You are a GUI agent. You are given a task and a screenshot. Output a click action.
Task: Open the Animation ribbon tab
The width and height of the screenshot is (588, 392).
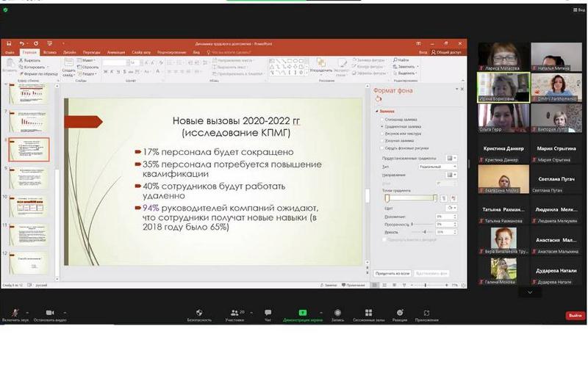tap(115, 52)
